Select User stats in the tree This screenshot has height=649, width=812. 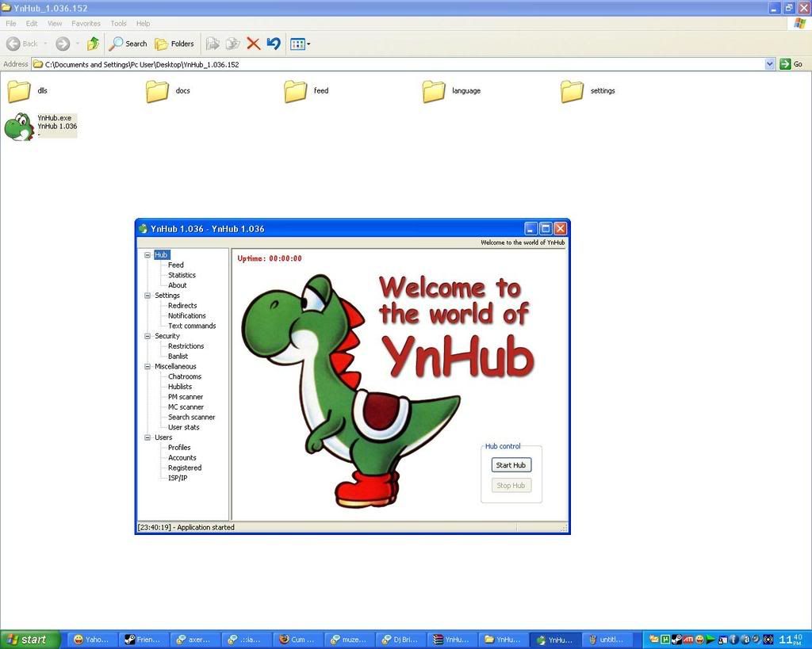[x=184, y=427]
